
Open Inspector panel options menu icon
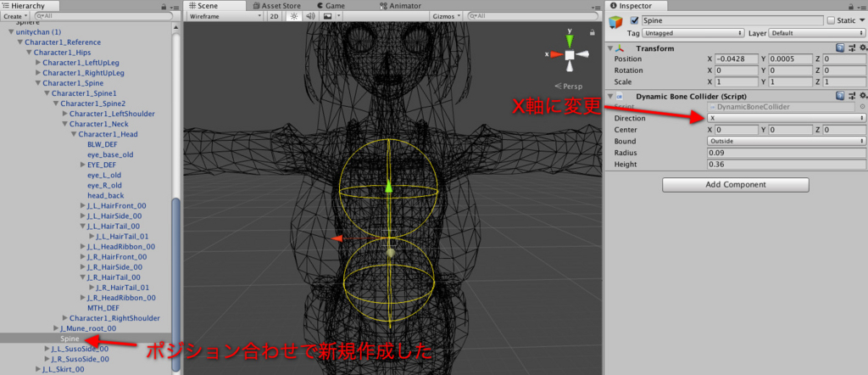click(x=861, y=6)
